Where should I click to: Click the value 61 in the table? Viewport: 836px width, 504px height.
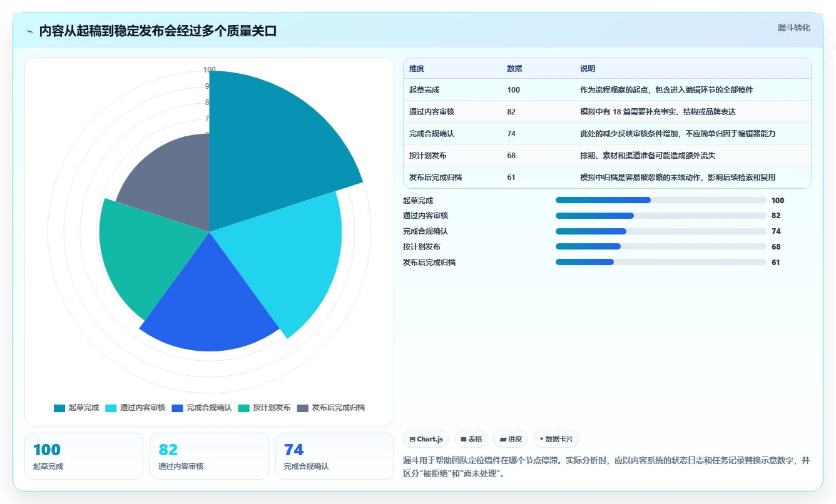tap(511, 178)
